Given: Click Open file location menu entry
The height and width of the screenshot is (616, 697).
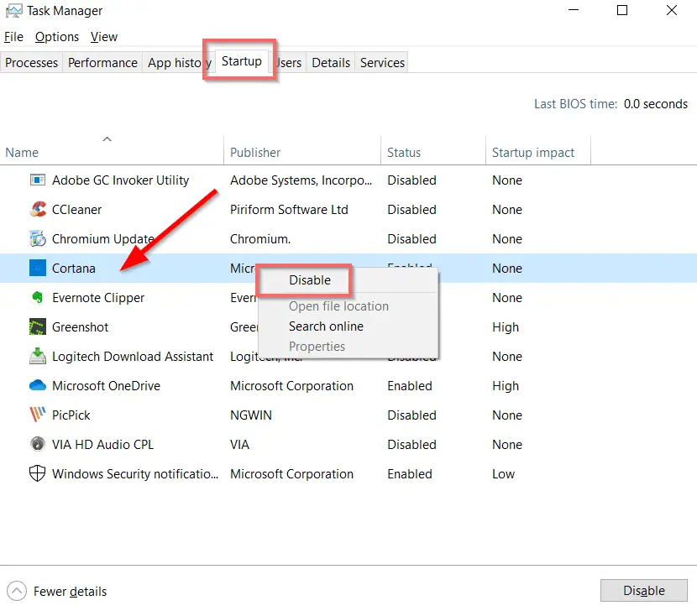Looking at the screenshot, I should click(338, 306).
